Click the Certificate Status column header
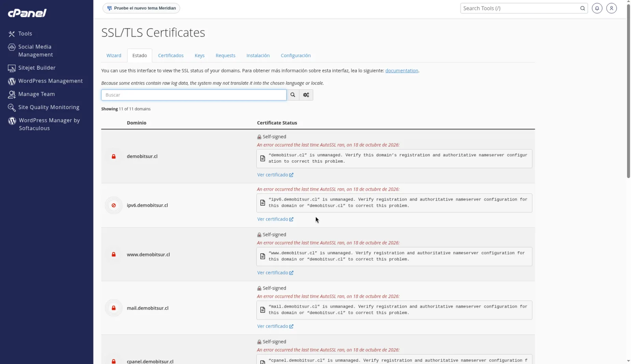This screenshot has width=631, height=364. coord(277,123)
